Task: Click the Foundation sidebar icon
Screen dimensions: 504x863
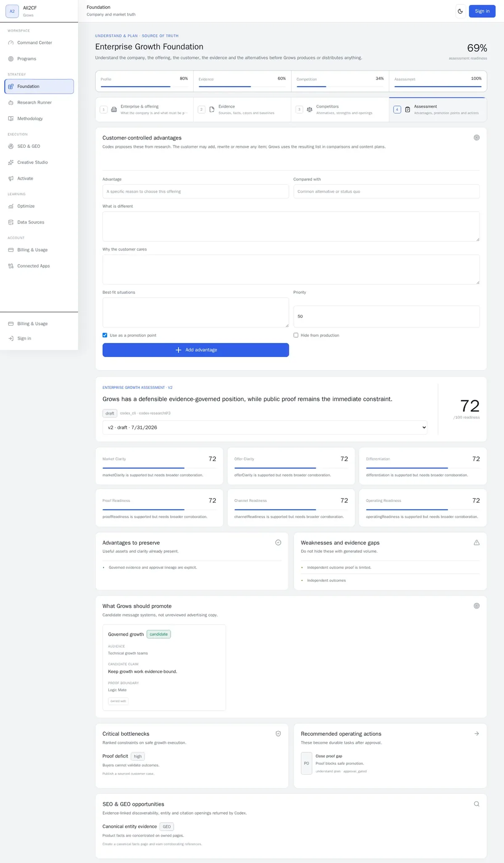Action: click(11, 87)
